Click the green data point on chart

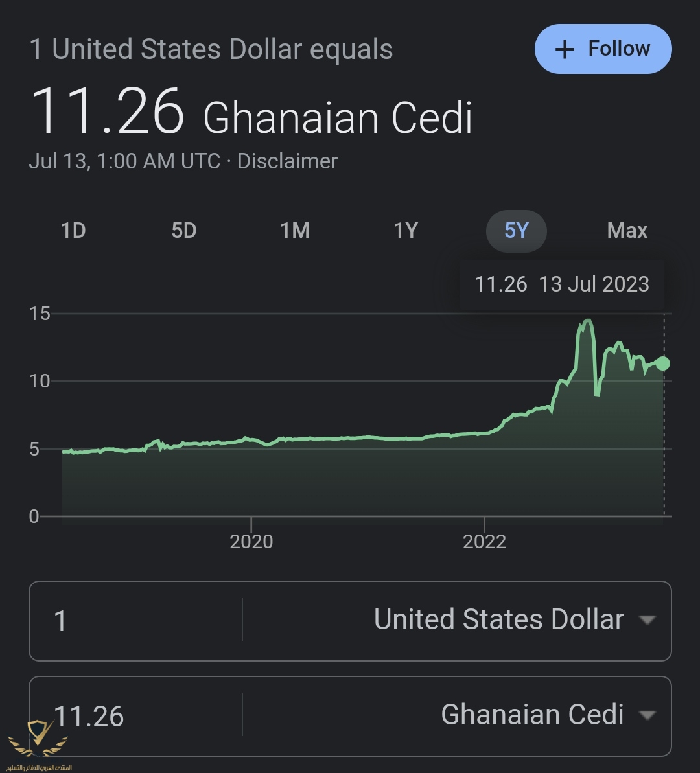[x=662, y=363]
